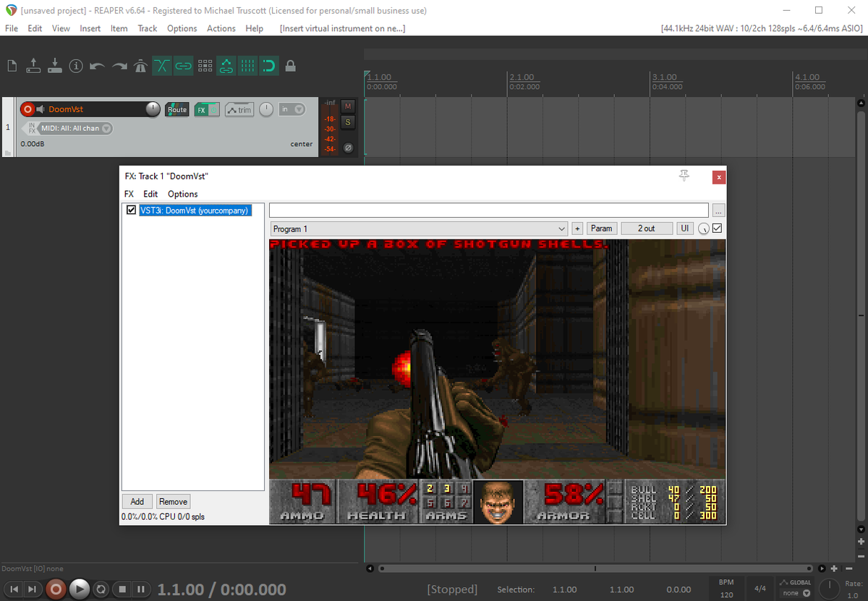Adjust the DoomVst track volume knob

click(x=153, y=109)
